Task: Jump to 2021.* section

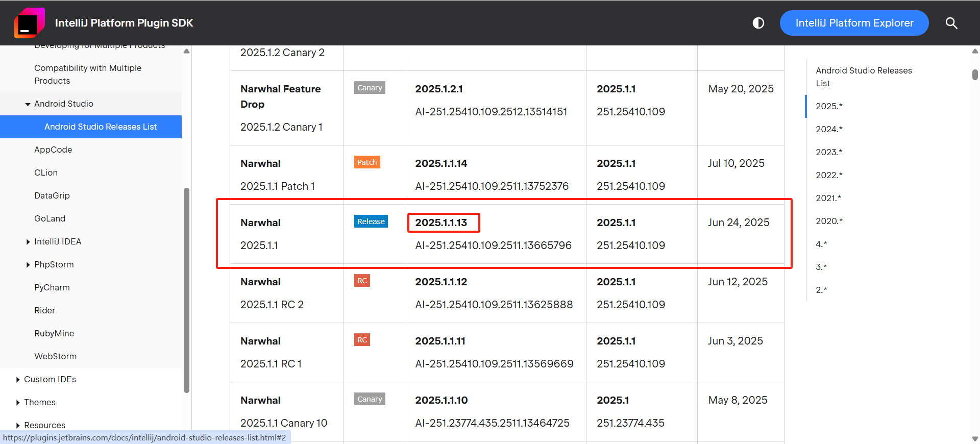Action: [828, 198]
